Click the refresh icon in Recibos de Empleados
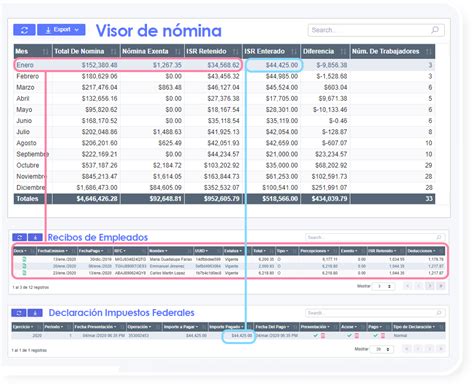 [19, 237]
